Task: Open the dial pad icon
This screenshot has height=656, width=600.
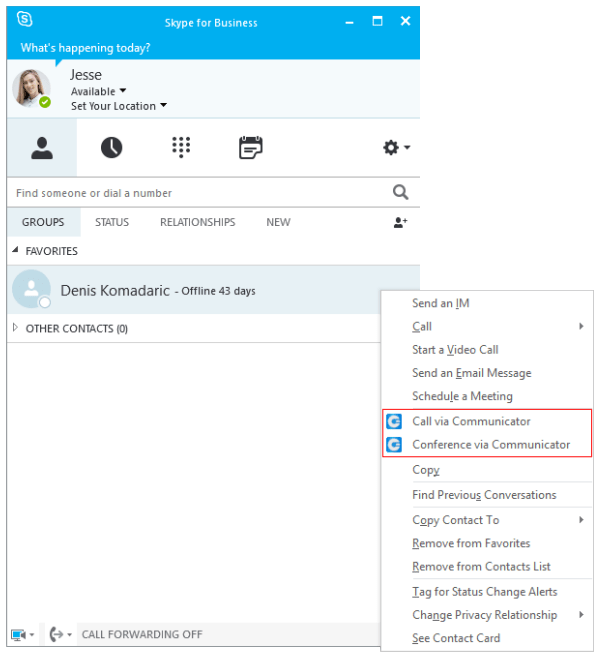Action: click(x=181, y=147)
